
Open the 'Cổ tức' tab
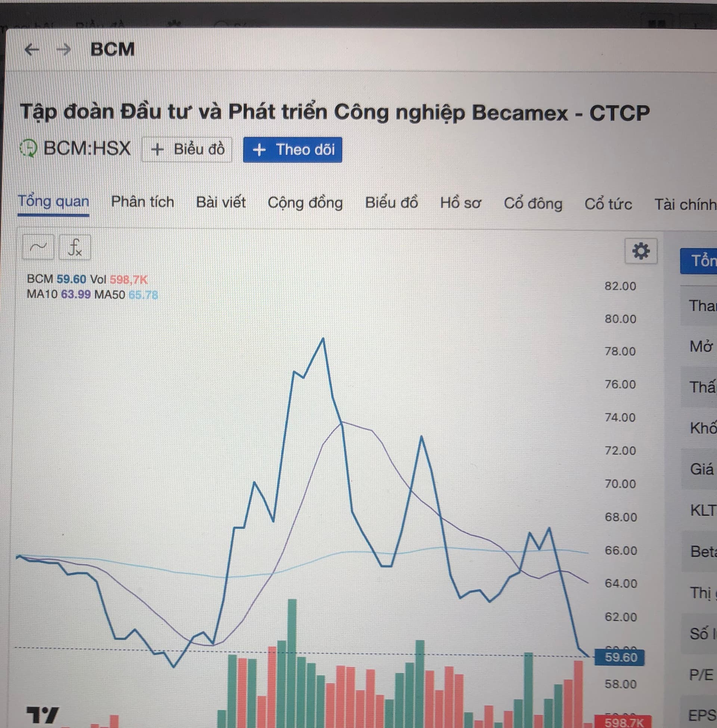pos(608,204)
